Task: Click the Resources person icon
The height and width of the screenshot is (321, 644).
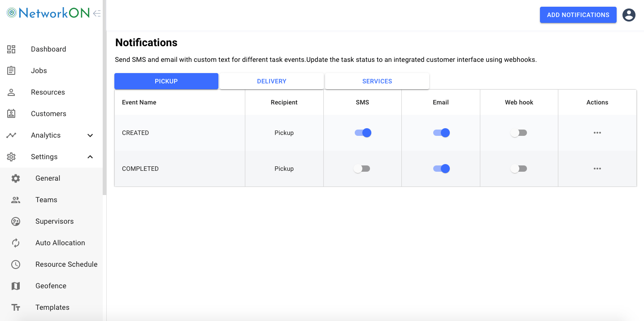Action: point(11,92)
